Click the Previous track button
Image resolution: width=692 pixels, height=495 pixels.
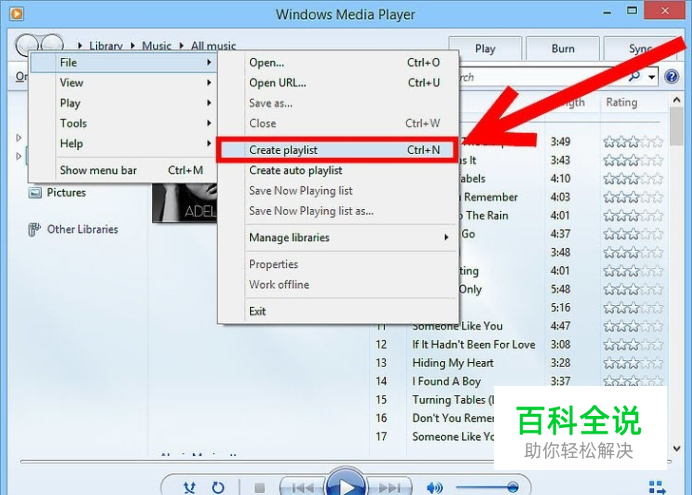[302, 487]
